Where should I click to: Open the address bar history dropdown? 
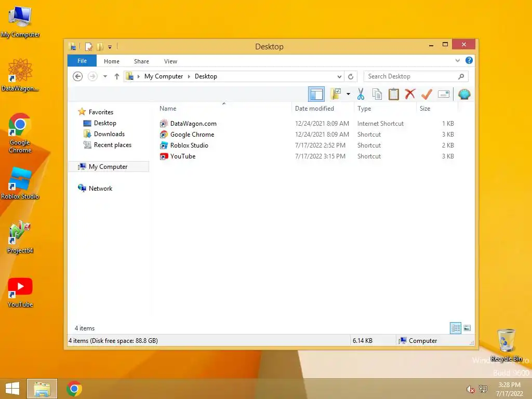(x=339, y=77)
